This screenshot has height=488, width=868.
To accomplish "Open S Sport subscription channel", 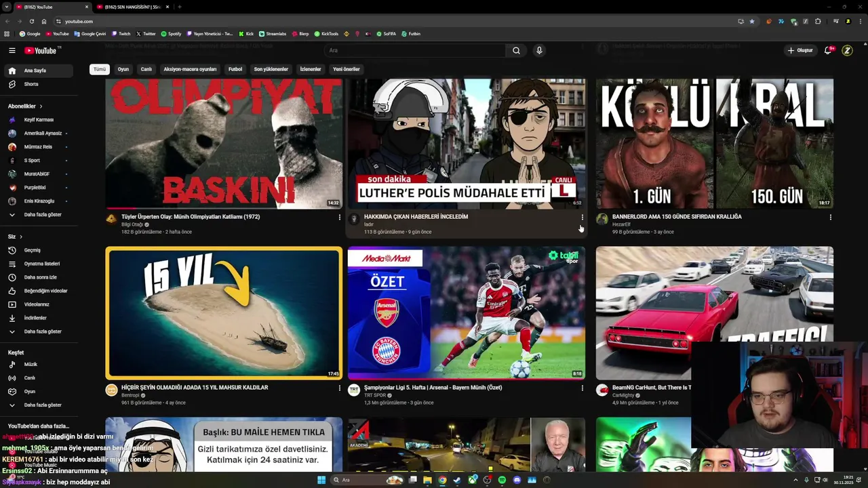I will [38, 161].
